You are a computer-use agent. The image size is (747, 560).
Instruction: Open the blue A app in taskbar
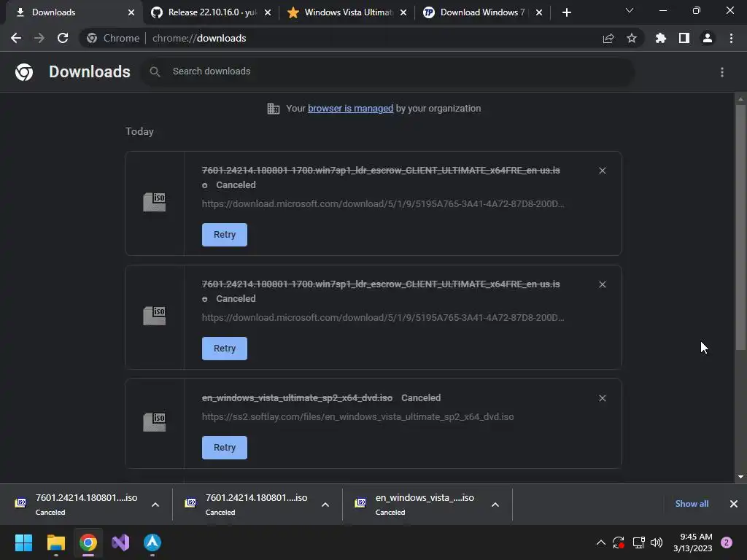[152, 542]
